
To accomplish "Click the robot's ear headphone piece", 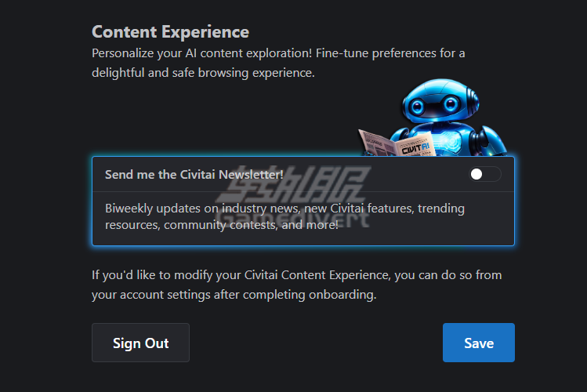I will pos(473,100).
